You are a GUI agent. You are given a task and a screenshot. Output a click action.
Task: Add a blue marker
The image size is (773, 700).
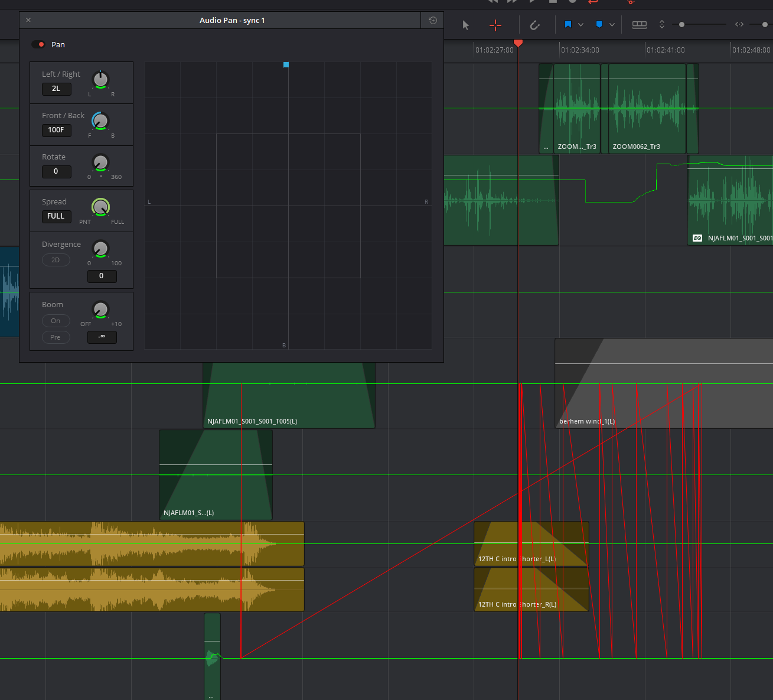pyautogui.click(x=599, y=24)
